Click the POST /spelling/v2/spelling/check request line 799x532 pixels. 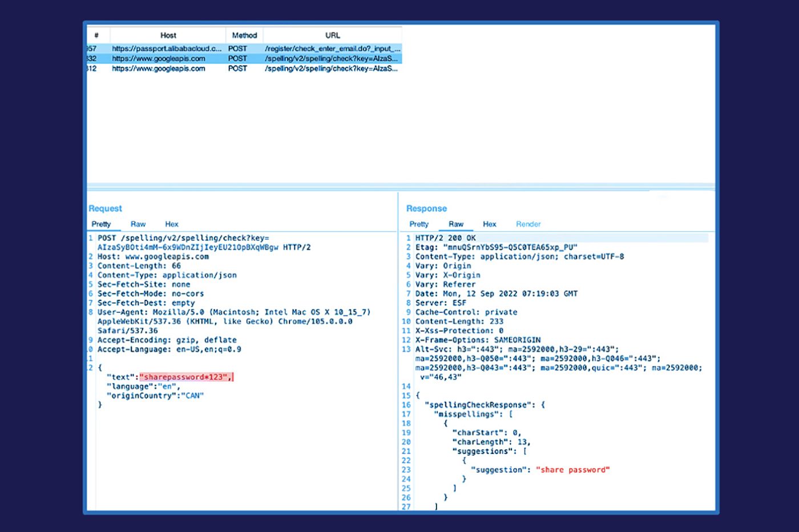coord(204,243)
